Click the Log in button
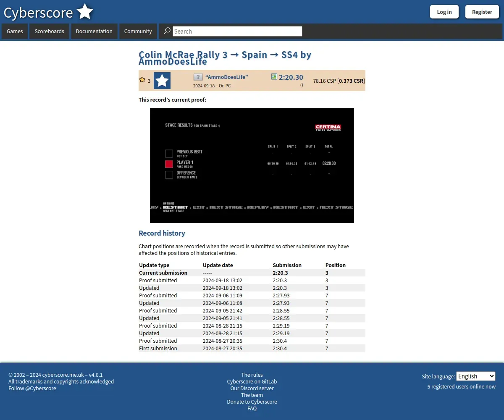 click(444, 12)
